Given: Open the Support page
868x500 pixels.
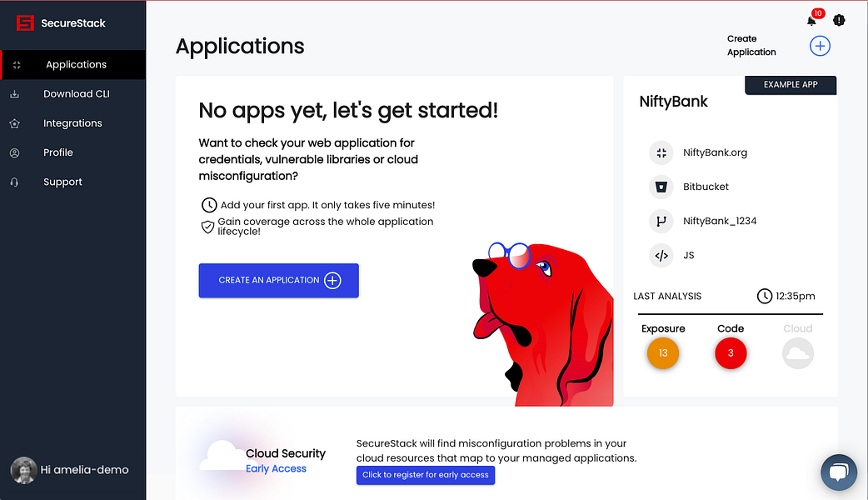Looking at the screenshot, I should [x=73, y=182].
